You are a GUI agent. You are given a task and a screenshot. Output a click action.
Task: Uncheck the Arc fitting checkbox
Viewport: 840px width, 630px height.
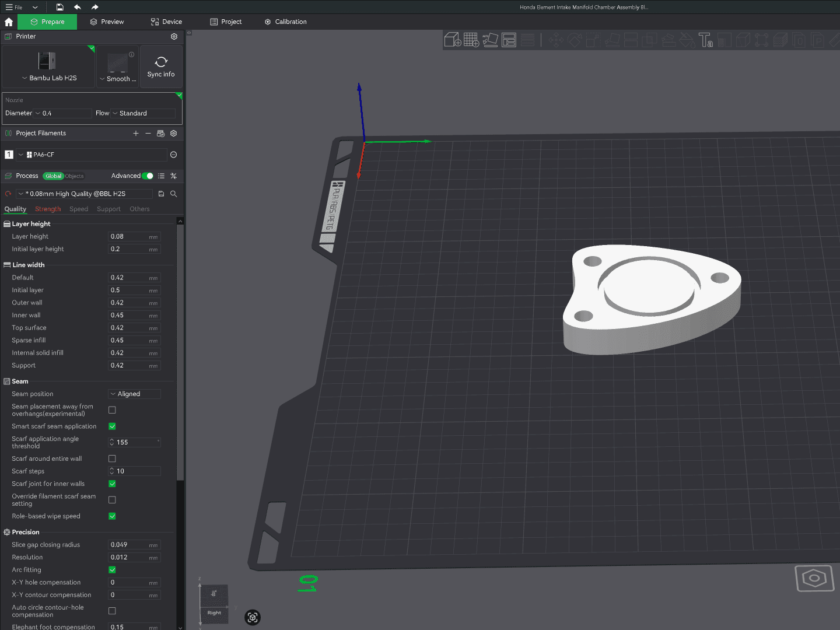pos(112,570)
